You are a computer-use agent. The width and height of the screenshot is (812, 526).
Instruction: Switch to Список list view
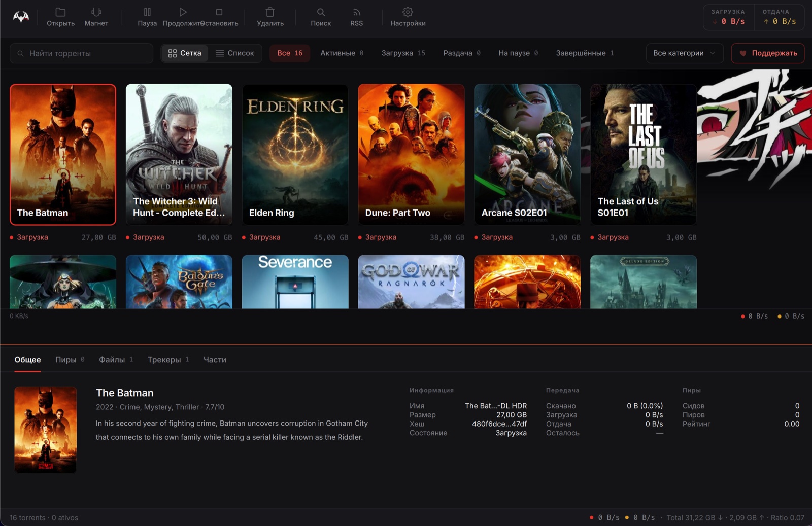pyautogui.click(x=235, y=53)
